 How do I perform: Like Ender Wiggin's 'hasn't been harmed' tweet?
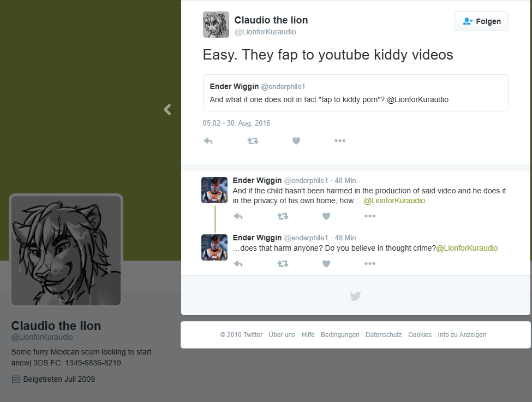[x=326, y=216]
